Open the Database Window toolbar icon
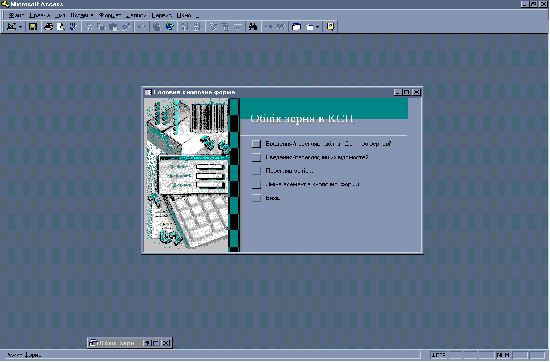The image size is (550, 362). point(296,27)
